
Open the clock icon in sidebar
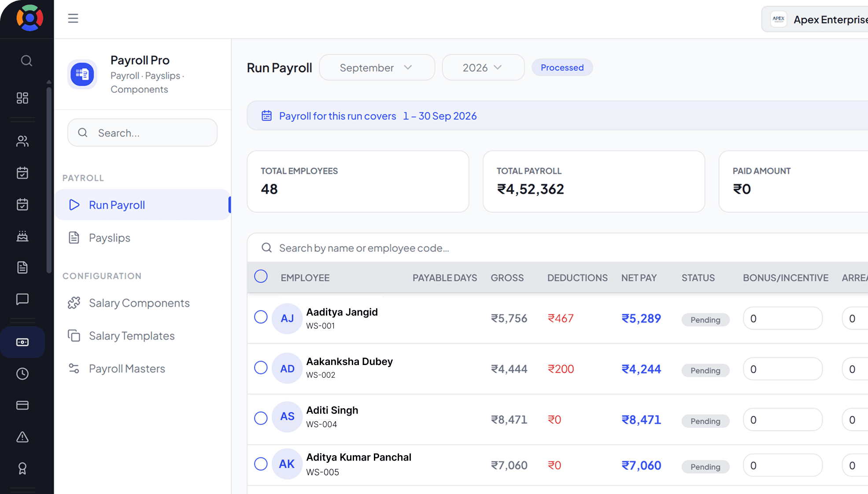[22, 374]
